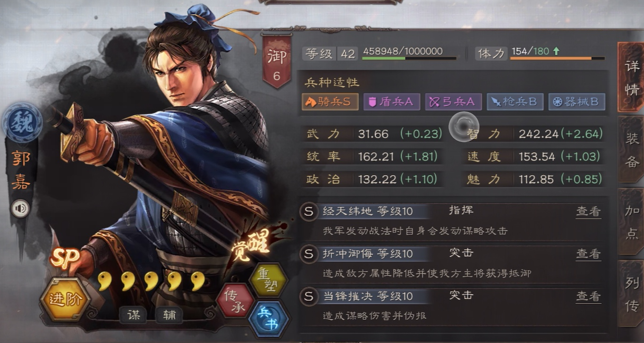This screenshot has width=644, height=343.
Task: Click the 谋 tag button
Action: coord(134,315)
